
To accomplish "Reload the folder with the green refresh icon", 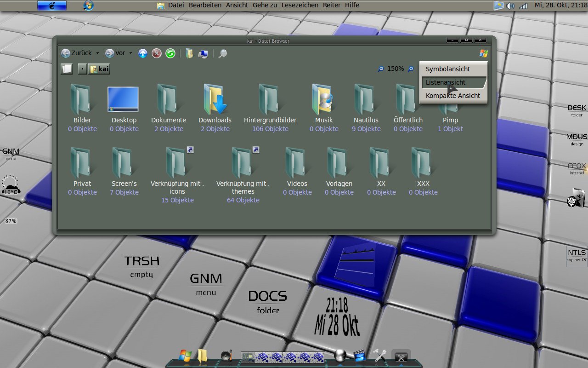I will click(170, 53).
